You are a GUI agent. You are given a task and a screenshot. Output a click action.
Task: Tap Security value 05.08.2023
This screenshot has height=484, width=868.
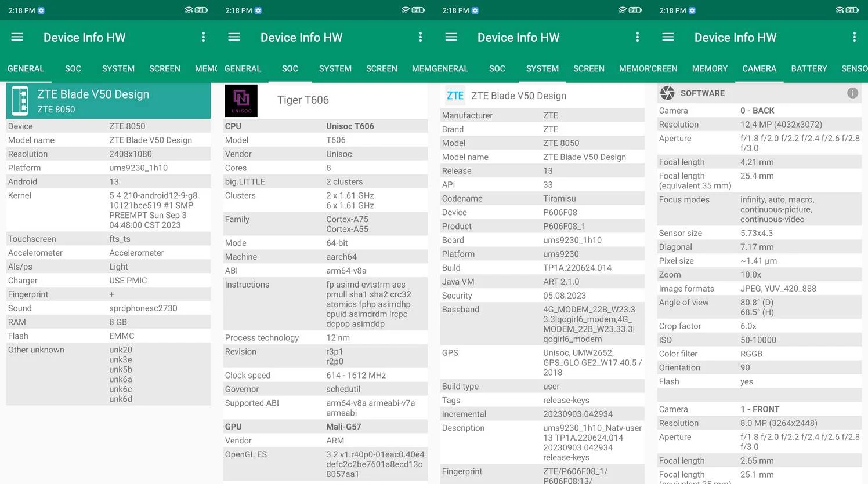pos(565,296)
